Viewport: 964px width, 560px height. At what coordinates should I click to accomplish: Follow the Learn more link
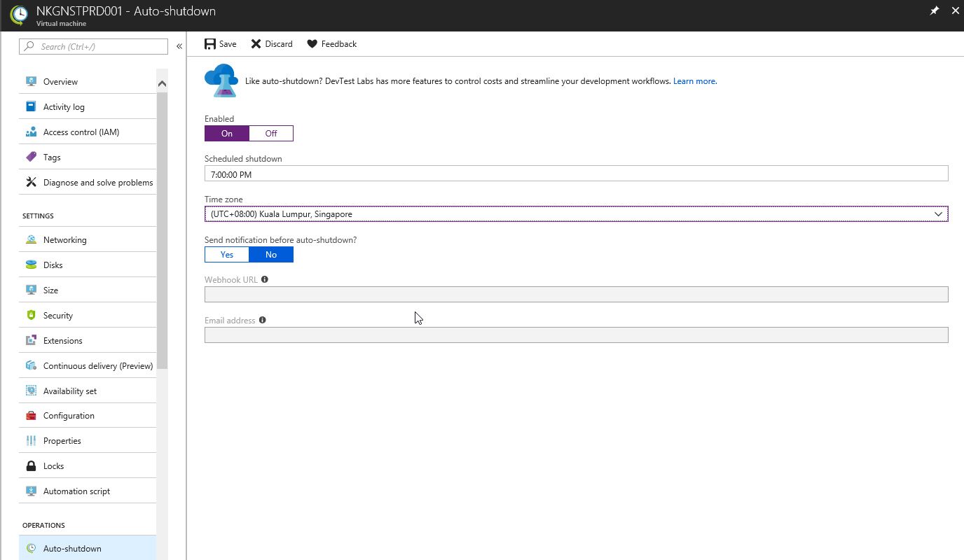[x=694, y=81]
